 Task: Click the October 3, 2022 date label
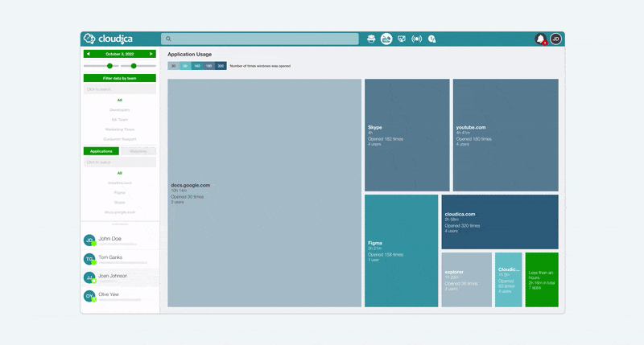[x=119, y=54]
